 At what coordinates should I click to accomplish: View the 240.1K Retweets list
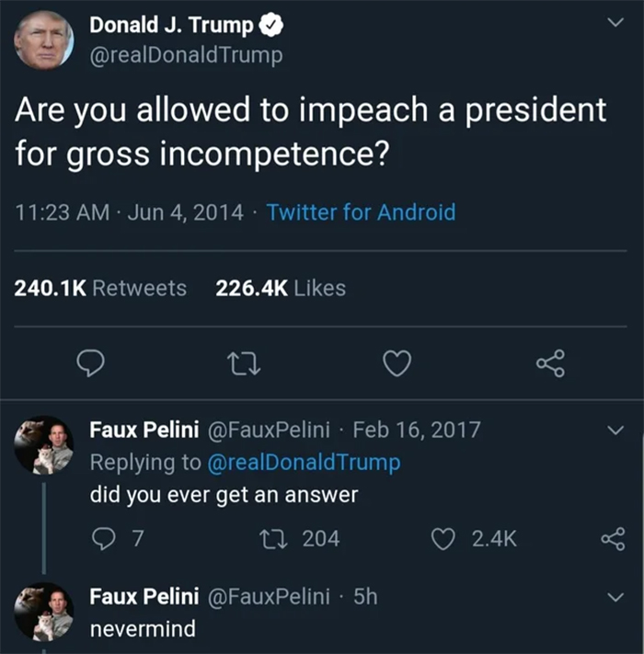pos(101,288)
